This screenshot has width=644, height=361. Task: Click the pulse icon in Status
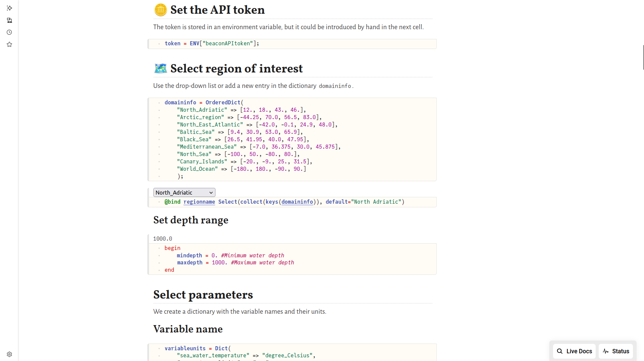coord(605,351)
